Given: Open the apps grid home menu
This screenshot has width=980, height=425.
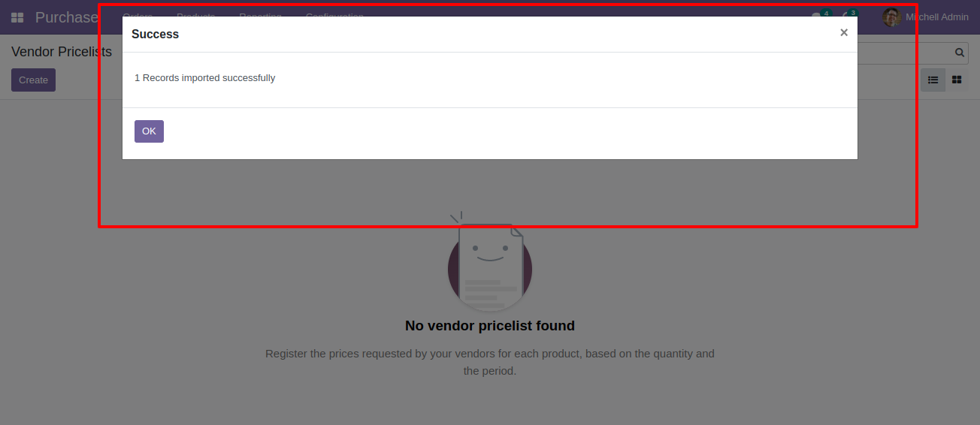Looking at the screenshot, I should pyautogui.click(x=17, y=17).
